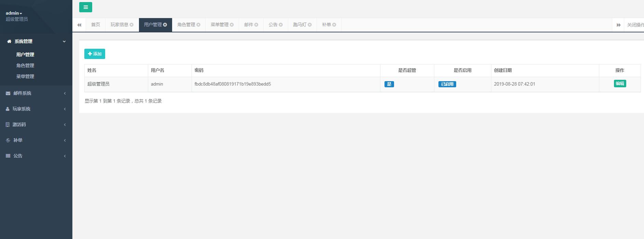Viewport: 644px width, 239px height.
Task: Close the 角色管理 tab via its x icon
Action: click(x=198, y=25)
